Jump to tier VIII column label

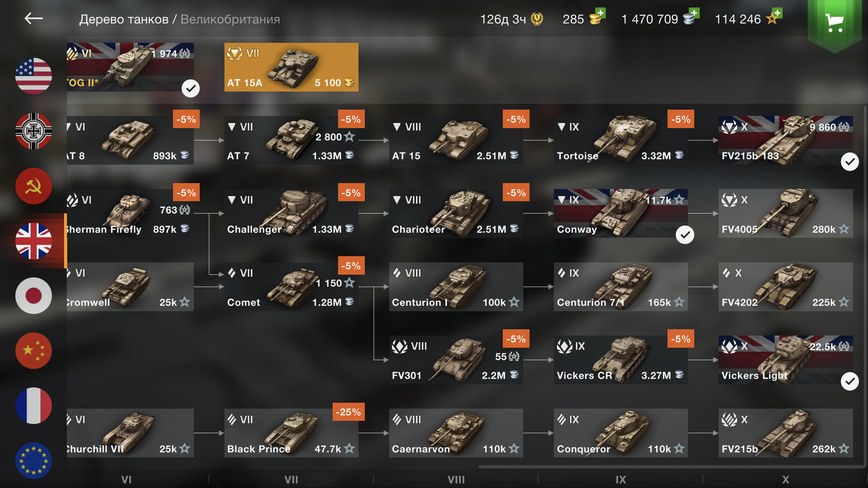(x=456, y=479)
